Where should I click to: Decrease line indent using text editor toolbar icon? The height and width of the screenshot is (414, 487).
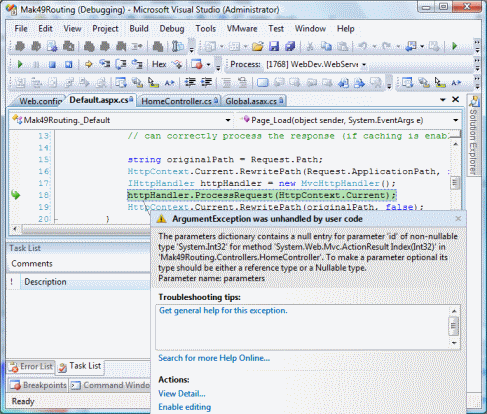pyautogui.click(x=190, y=82)
